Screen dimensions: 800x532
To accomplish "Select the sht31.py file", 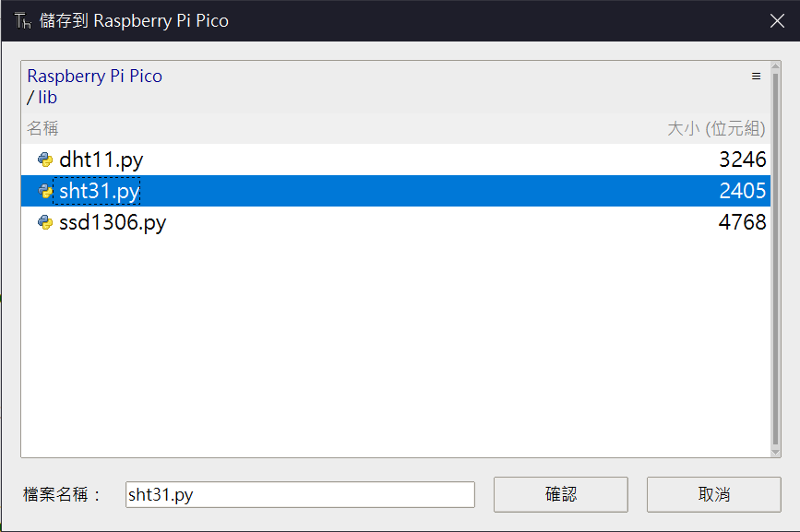I will tap(396, 191).
